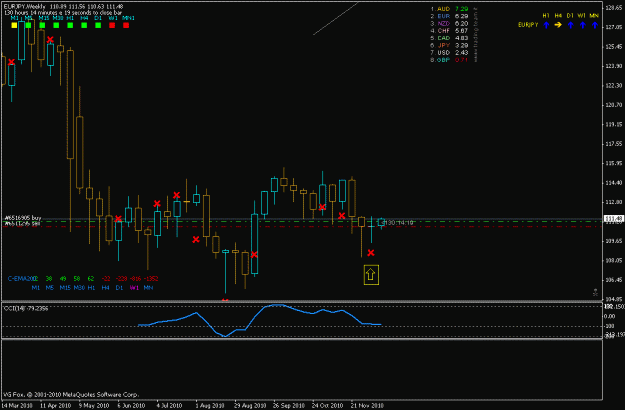This screenshot has height=410, width=625.
Task: Click the blue H1 up arrow in EURJPY trend row
Action: (x=546, y=25)
